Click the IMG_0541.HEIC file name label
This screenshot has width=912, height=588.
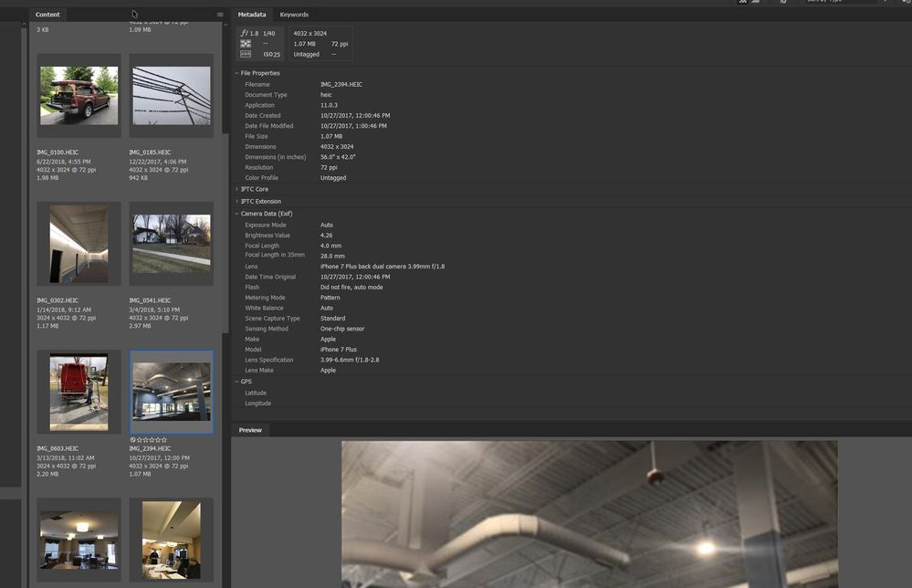[150, 300]
